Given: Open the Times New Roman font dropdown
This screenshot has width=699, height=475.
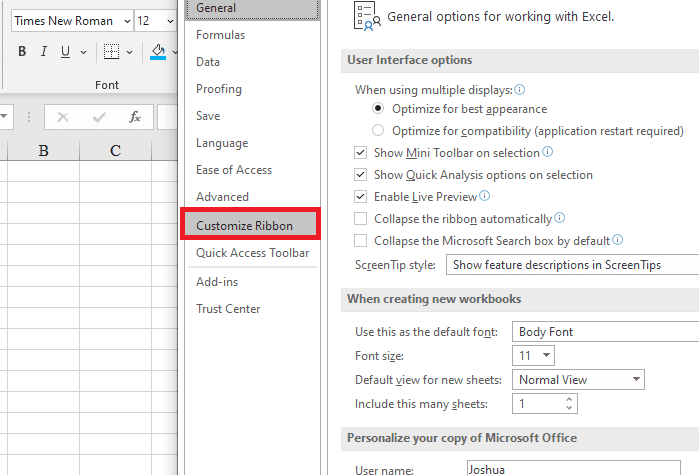Looking at the screenshot, I should tap(127, 21).
